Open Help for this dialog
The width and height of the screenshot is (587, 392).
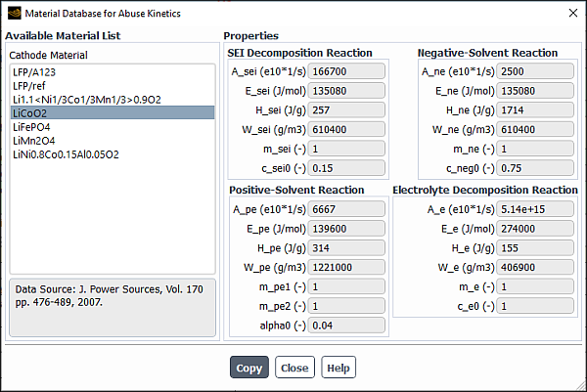pyautogui.click(x=339, y=368)
